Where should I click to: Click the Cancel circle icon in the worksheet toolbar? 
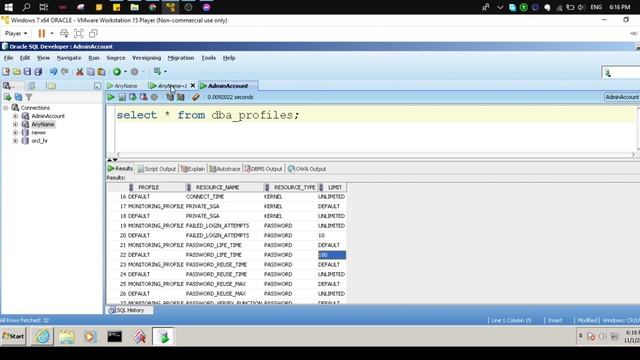(154, 97)
